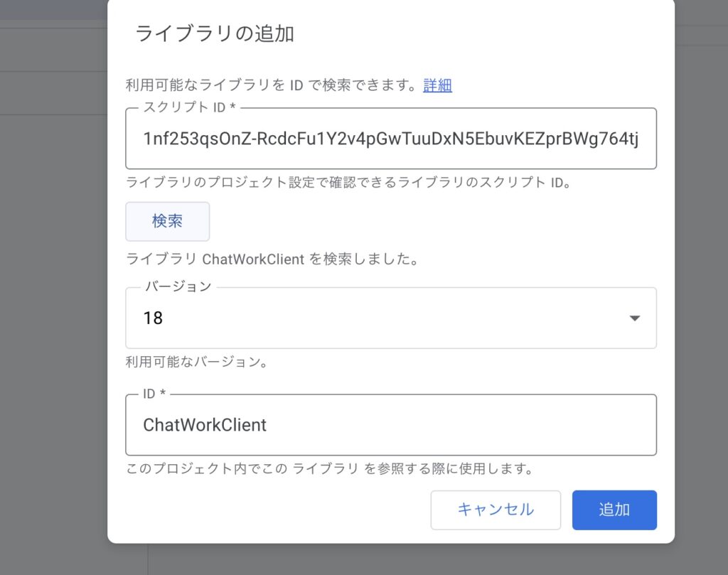728x575 pixels.
Task: Click the 利用可能なバージョン helper text
Action: point(196,362)
